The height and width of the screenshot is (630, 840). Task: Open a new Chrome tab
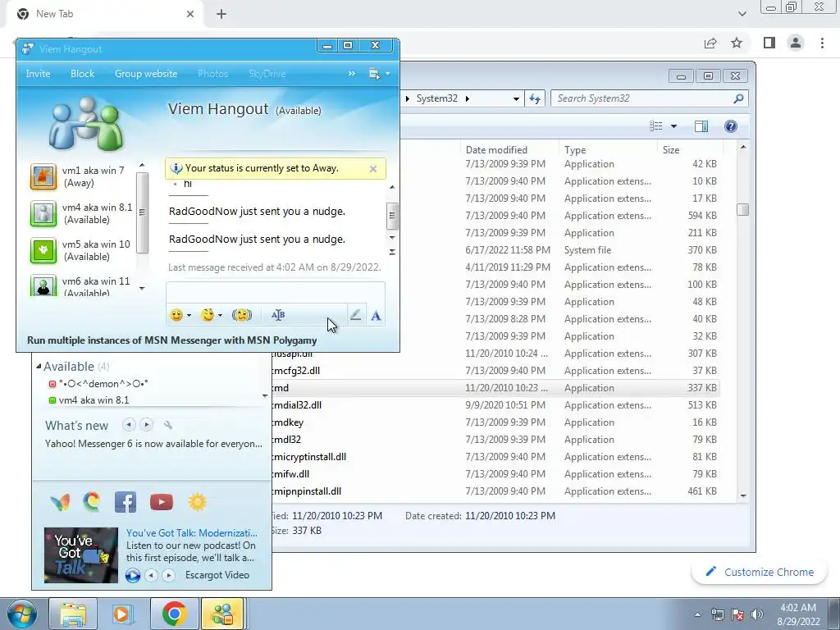[x=221, y=14]
